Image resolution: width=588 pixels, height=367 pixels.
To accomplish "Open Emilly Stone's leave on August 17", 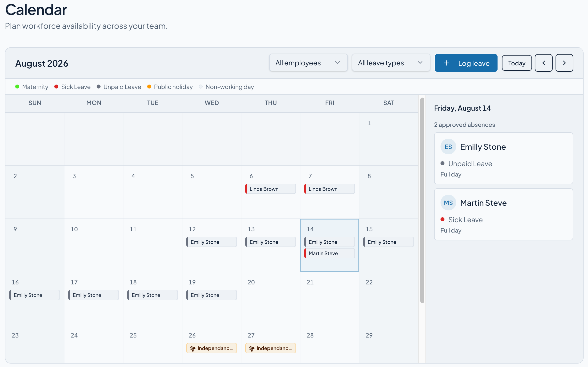I will click(x=93, y=295).
